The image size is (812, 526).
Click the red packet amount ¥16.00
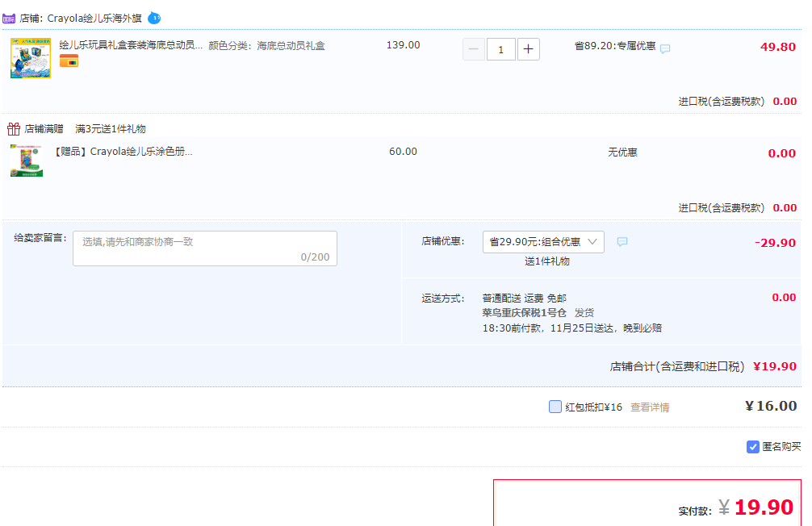click(x=771, y=406)
